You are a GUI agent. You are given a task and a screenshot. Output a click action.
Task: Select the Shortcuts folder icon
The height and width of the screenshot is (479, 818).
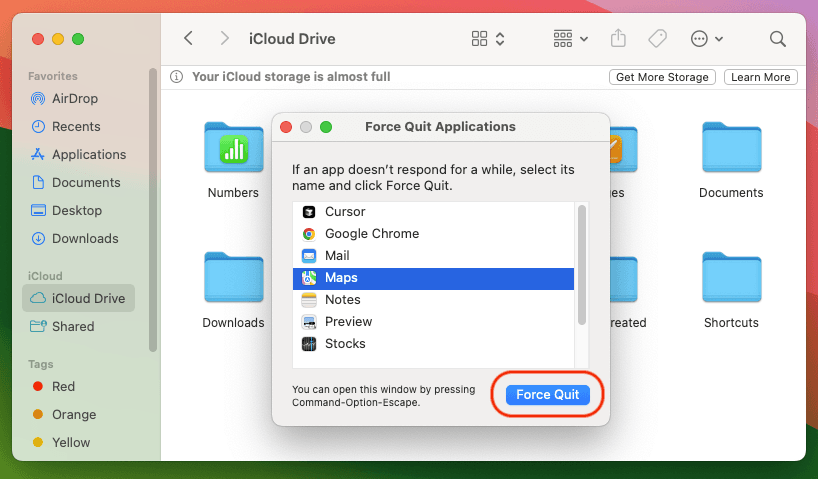pos(731,278)
